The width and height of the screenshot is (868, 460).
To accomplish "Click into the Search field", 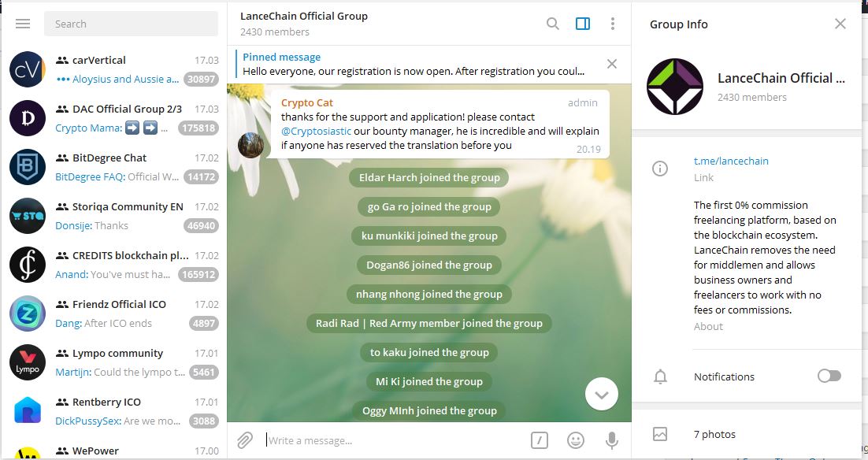I will click(x=132, y=24).
